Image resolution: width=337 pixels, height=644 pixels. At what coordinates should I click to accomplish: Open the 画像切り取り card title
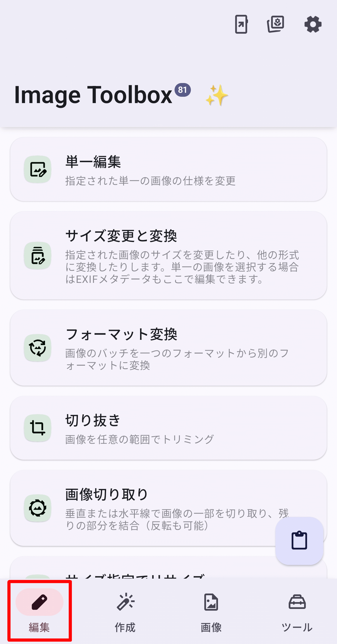(107, 494)
